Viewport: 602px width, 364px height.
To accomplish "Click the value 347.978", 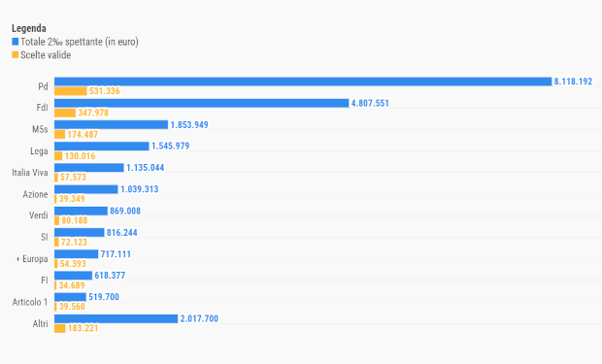I will click(93, 113).
